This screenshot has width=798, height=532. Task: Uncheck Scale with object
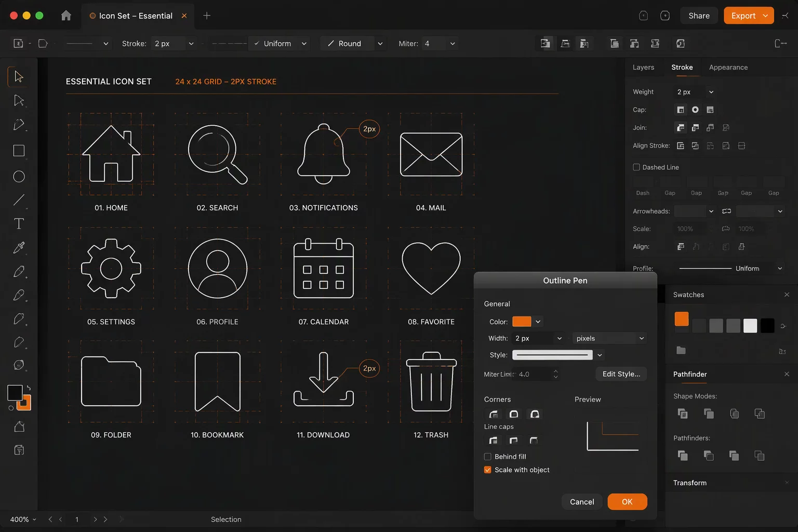pyautogui.click(x=488, y=470)
